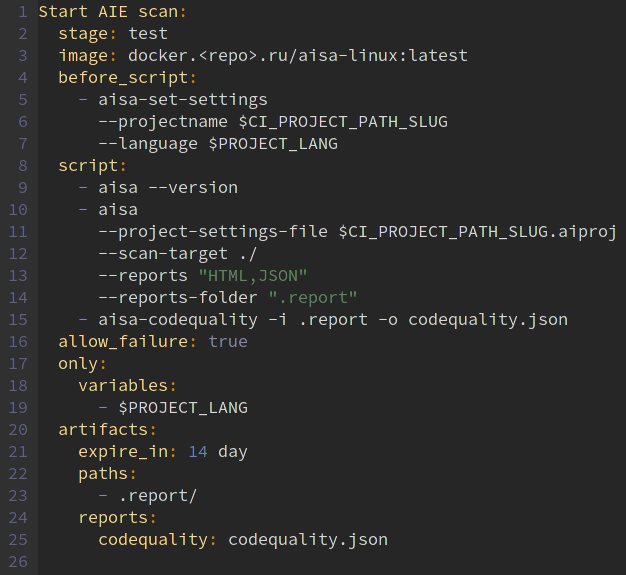This screenshot has width=626, height=575.
Task: Click 'codequality.json' on the aisa-codequality line
Action: [x=488, y=321]
